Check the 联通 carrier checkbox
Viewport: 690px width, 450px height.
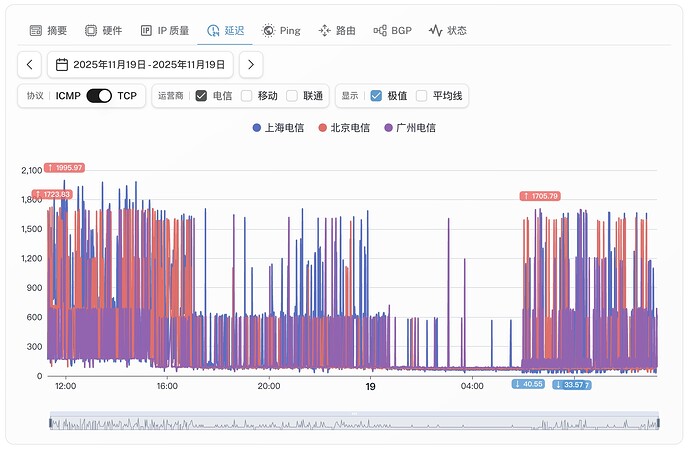[x=292, y=96]
